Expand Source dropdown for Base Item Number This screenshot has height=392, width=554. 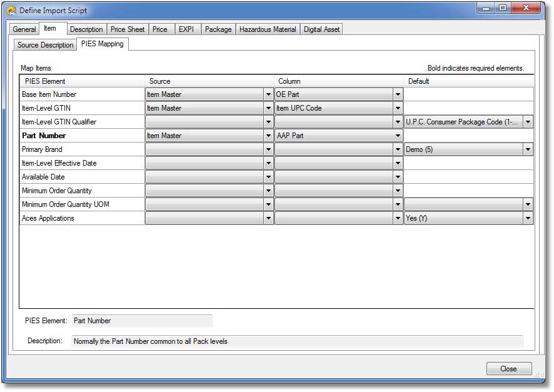tap(268, 94)
